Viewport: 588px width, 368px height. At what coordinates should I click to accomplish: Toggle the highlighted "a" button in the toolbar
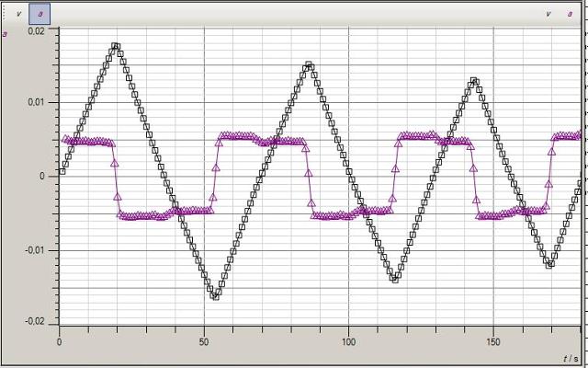tap(40, 14)
